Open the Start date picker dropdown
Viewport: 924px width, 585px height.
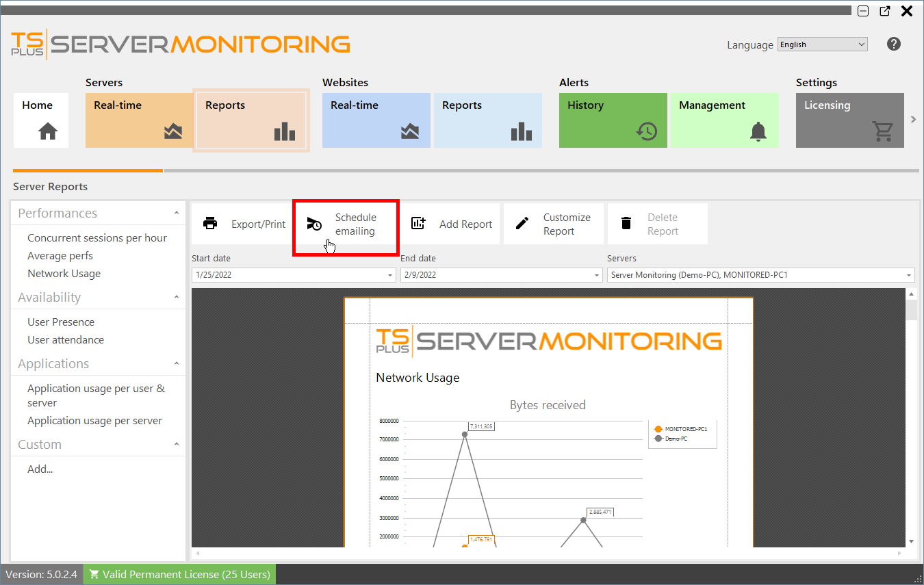coord(389,274)
